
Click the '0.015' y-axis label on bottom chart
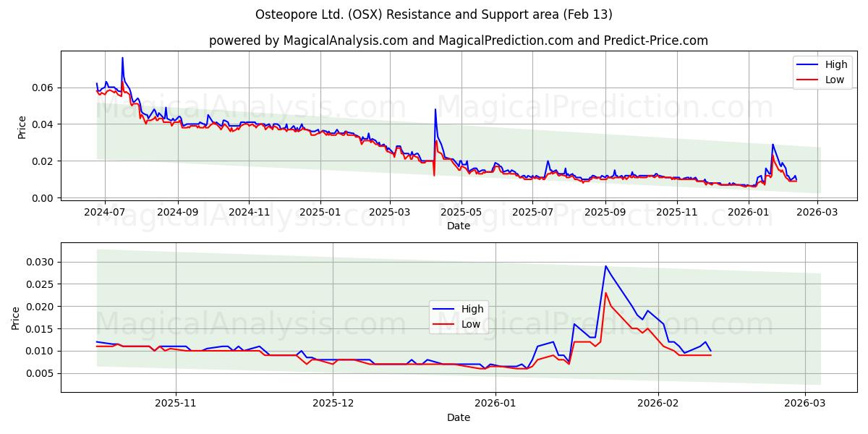coord(41,329)
